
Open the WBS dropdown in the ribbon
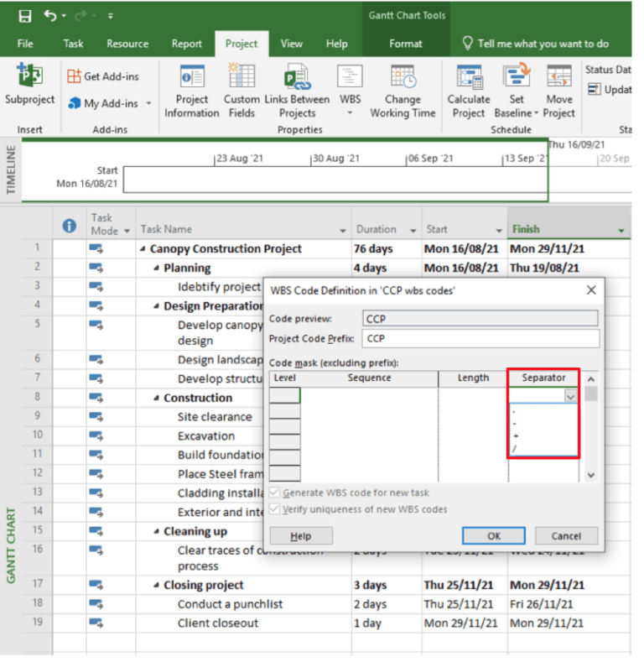pos(350,112)
